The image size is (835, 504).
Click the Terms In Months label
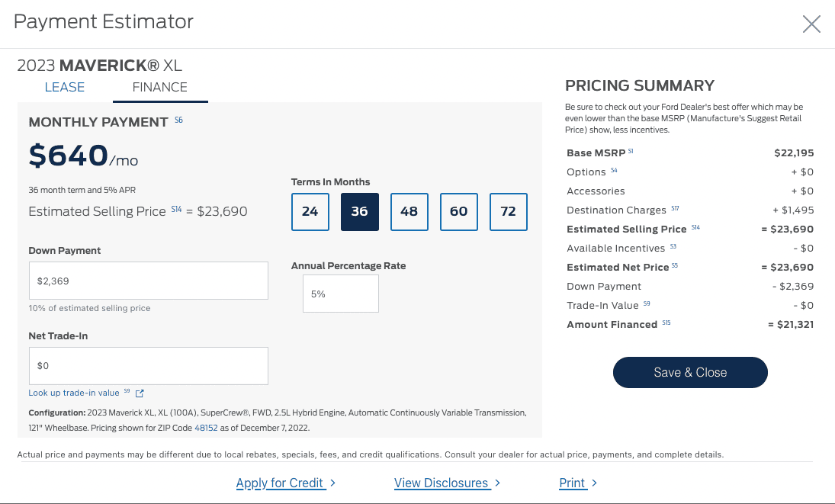click(330, 182)
